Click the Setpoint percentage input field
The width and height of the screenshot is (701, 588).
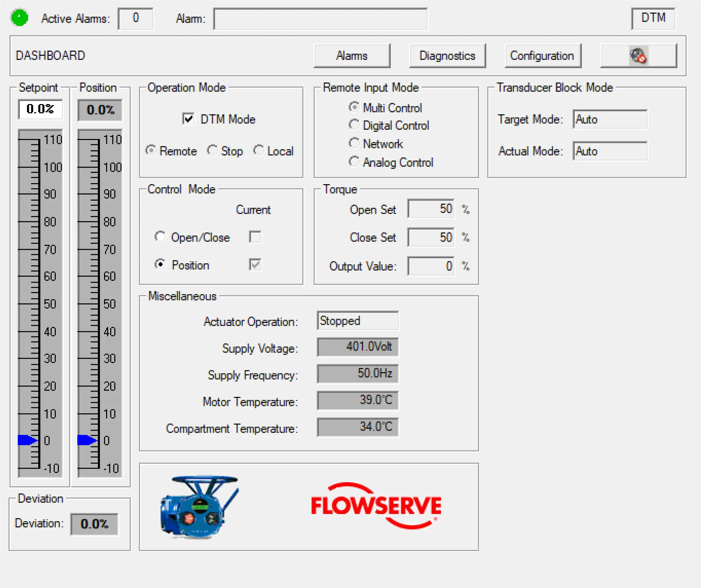(x=40, y=109)
